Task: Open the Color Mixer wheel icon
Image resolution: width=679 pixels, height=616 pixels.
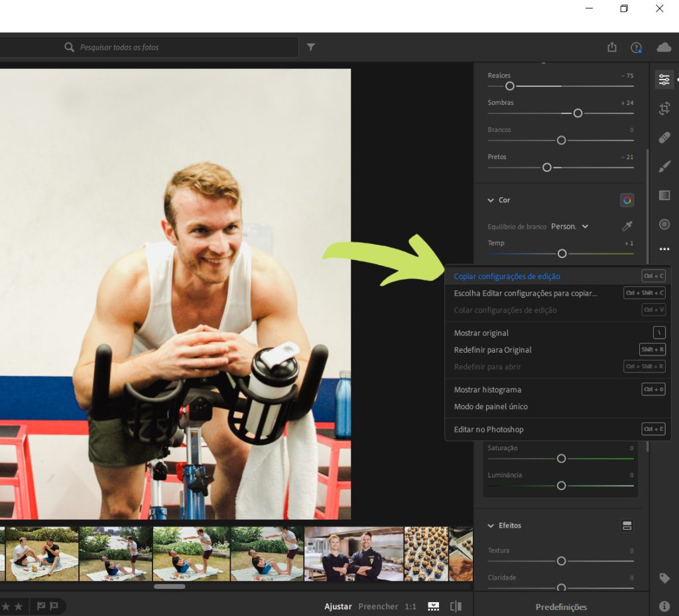Action: coord(627,200)
